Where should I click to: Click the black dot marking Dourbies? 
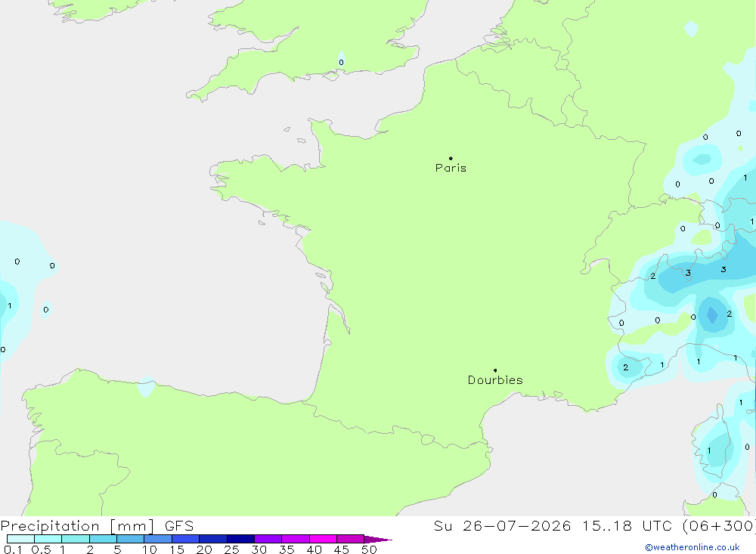click(495, 370)
